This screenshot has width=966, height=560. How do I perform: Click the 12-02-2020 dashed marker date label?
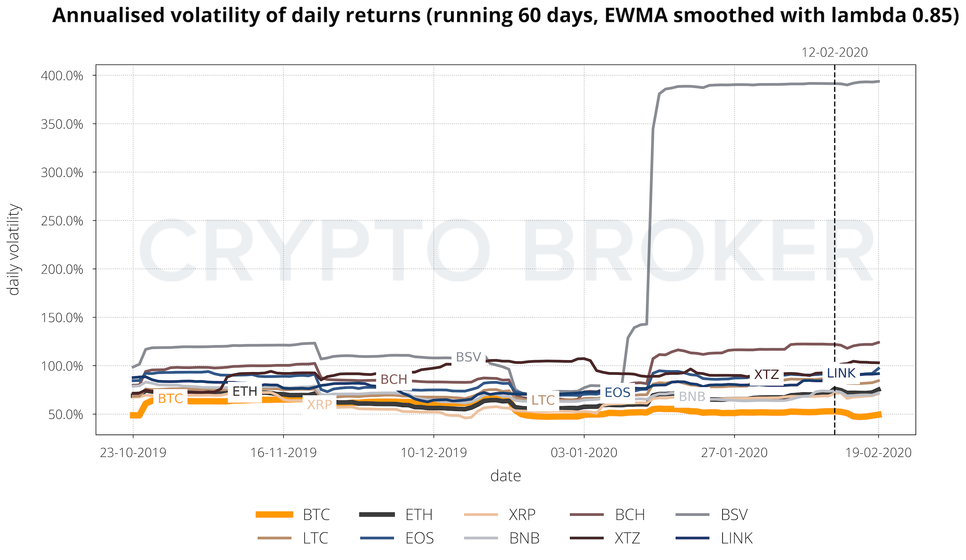pos(835,52)
